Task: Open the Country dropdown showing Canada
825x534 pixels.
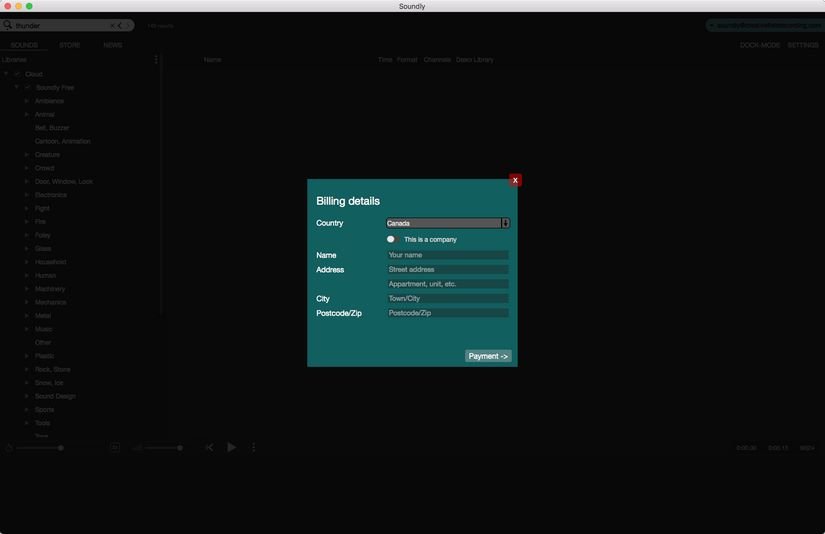Action: pos(447,223)
